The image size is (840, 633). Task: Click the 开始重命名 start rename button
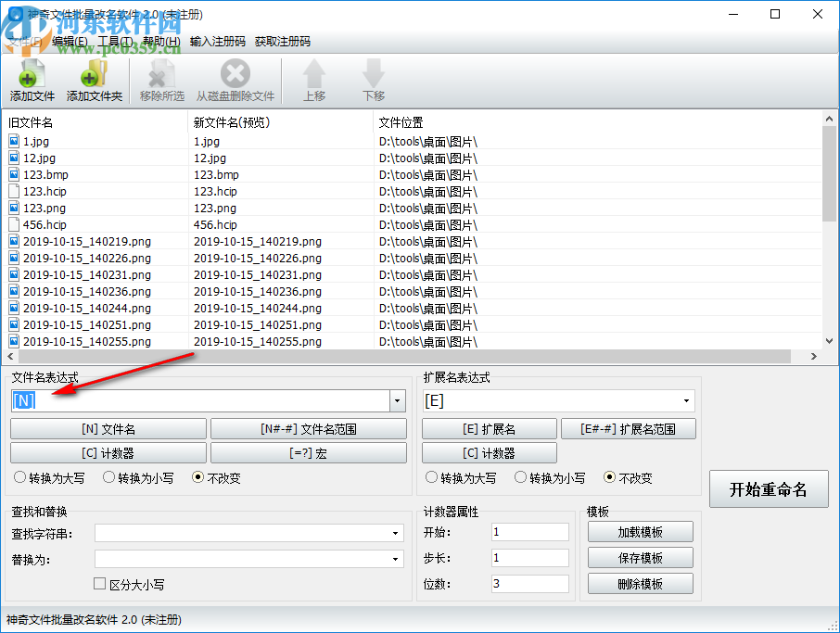pos(769,489)
